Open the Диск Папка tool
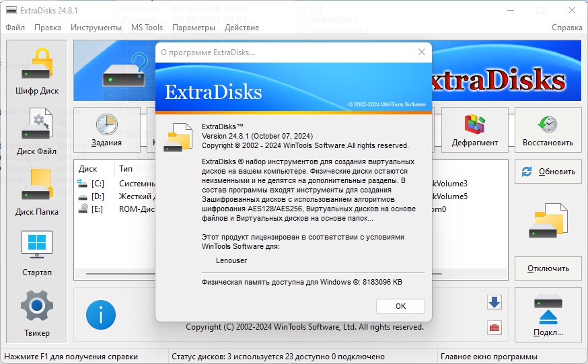The image size is (588, 364). coord(37,192)
